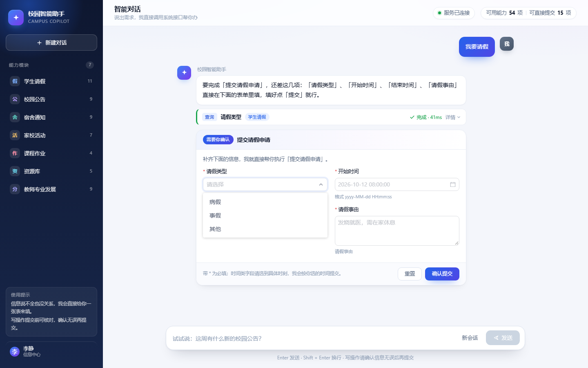Click the 智能对话 page title
The width and height of the screenshot is (588, 368).
(x=127, y=9)
